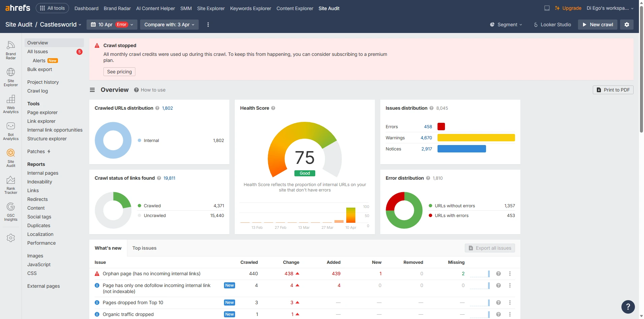Open help for Issues distribution
644x319 pixels.
click(431, 108)
